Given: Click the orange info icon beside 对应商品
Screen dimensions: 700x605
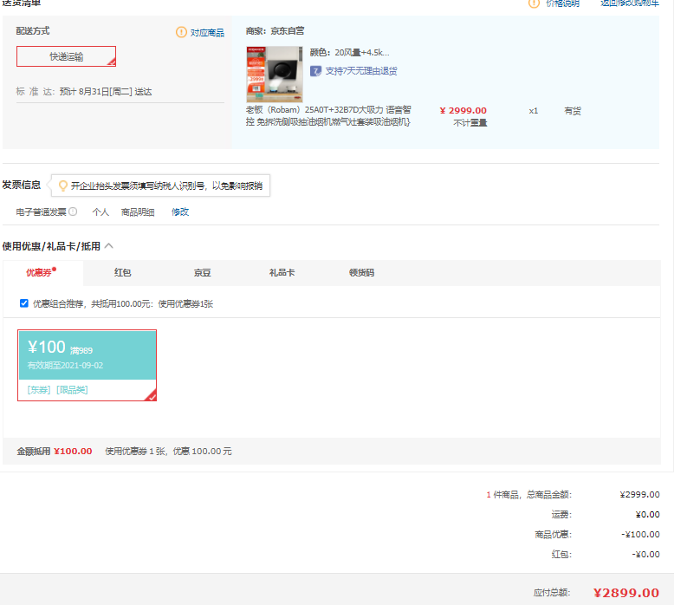Looking at the screenshot, I should pyautogui.click(x=181, y=32).
